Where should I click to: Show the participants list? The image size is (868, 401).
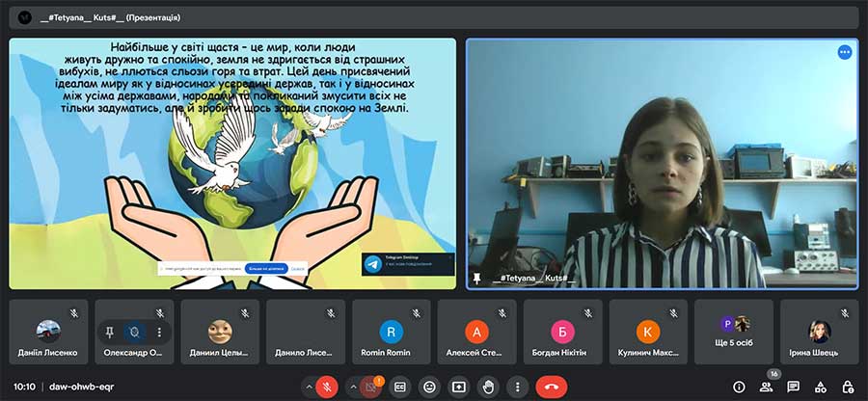(766, 387)
